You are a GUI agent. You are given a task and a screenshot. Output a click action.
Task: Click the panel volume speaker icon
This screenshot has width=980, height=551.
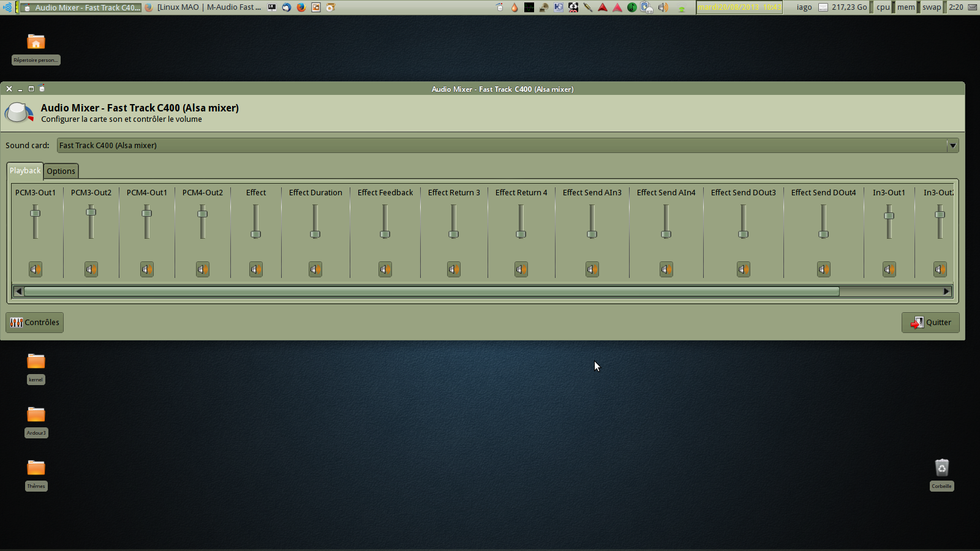663,7
